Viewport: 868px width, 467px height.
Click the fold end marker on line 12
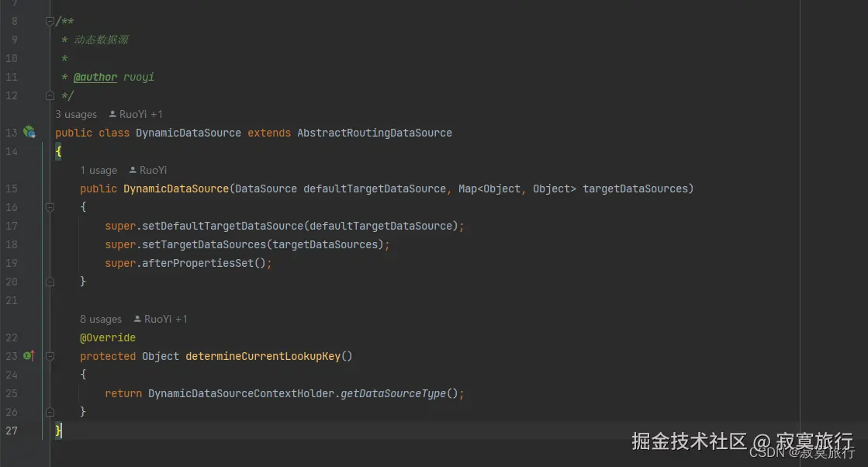tap(50, 95)
